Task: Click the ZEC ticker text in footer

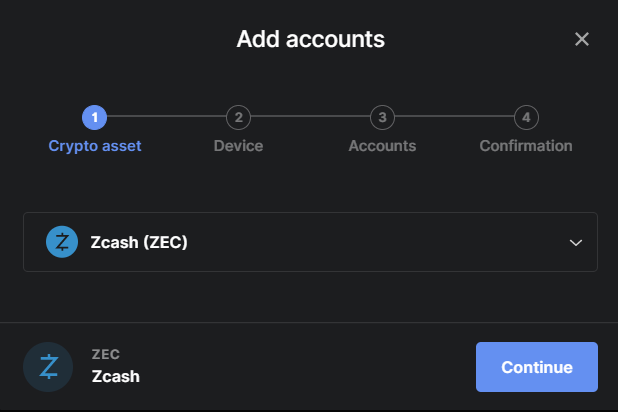Action: tap(105, 354)
